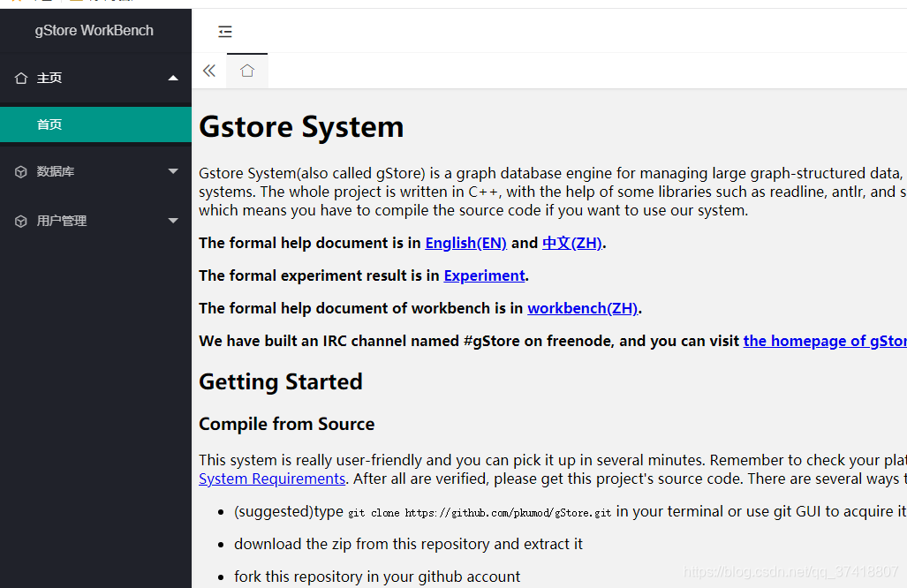The height and width of the screenshot is (588, 907).
Task: Collapse the 主页 menu arrow
Action: coord(173,78)
